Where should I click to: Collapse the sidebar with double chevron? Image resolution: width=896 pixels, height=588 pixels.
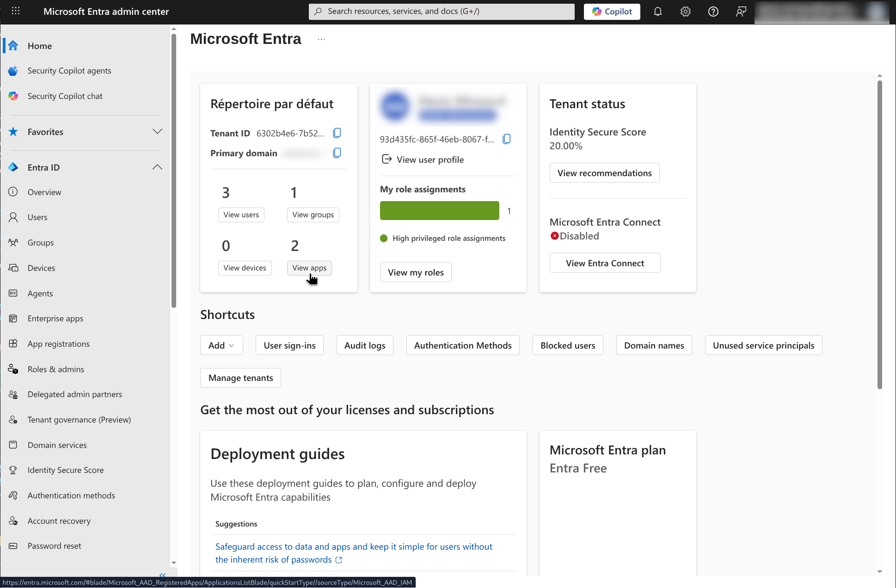click(x=162, y=575)
